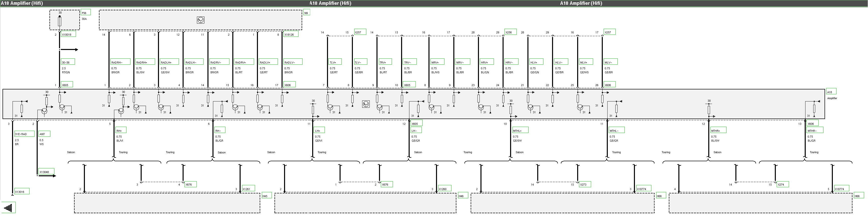Viewport: 868px width, 221px height.
Task: Select the RADLV+ signal label
Action: (268, 62)
